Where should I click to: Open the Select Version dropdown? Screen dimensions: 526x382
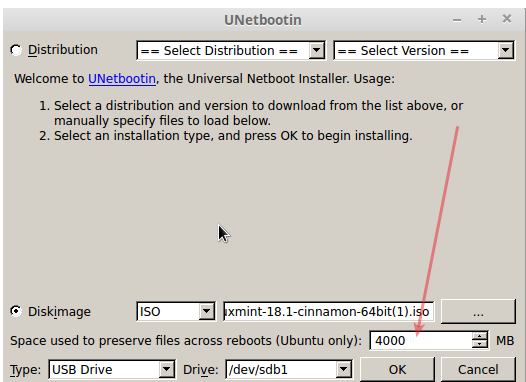point(424,51)
